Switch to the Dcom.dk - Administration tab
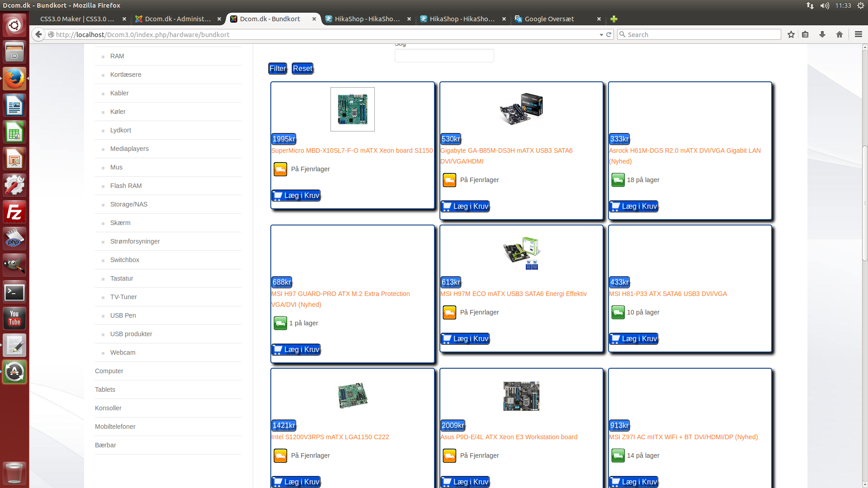This screenshot has width=868, height=488. 178,19
